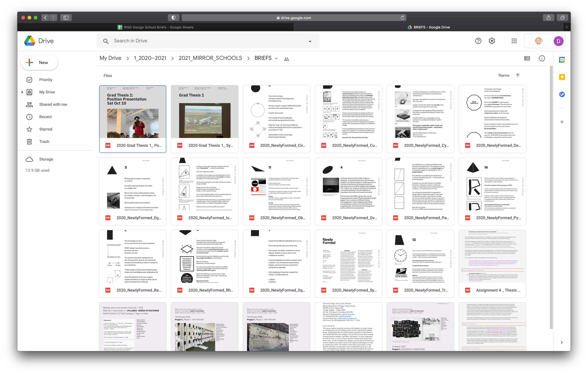588x374 pixels.
Task: Select 2020_NewlyFormed_Eq... PDF
Action: pos(133,191)
